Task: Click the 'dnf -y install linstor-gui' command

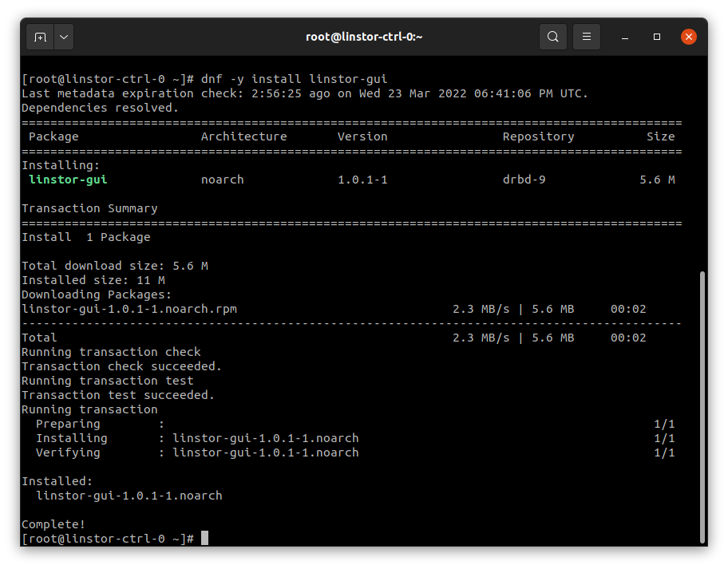Action: click(x=294, y=79)
